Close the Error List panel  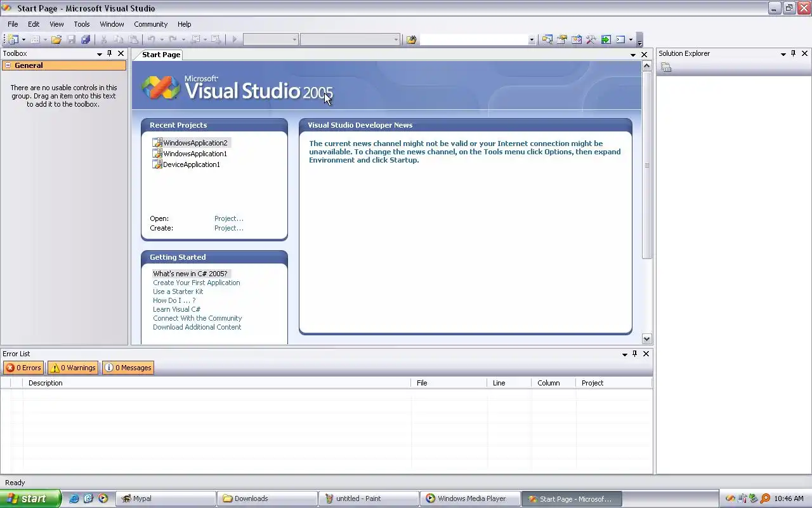tap(646, 354)
